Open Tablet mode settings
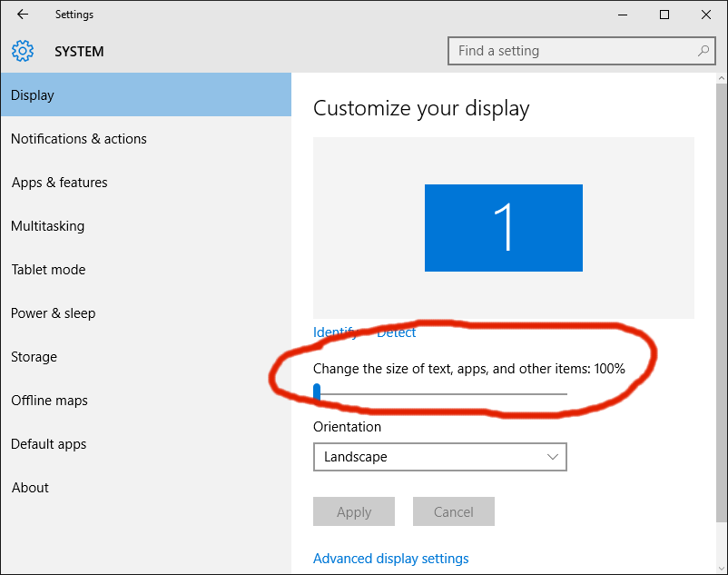The height and width of the screenshot is (575, 728). coord(146,270)
